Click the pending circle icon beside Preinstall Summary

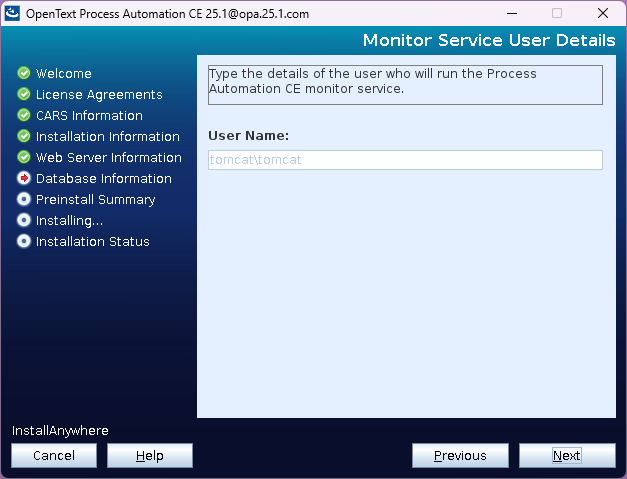(x=24, y=199)
